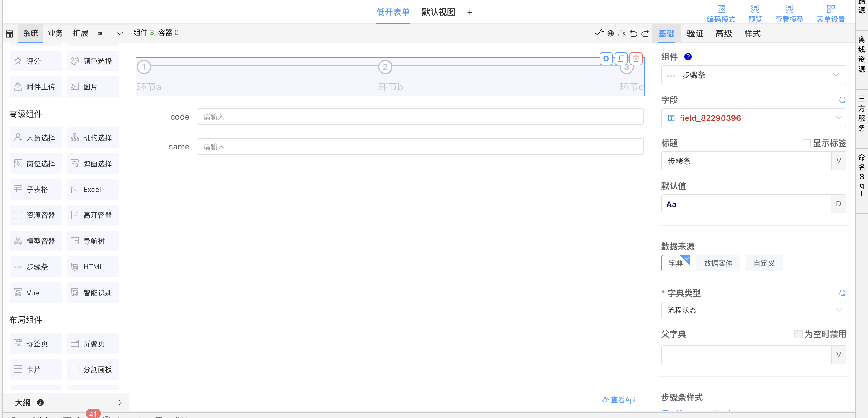Delete the selected step bar component
The image size is (868, 418).
coord(636,58)
